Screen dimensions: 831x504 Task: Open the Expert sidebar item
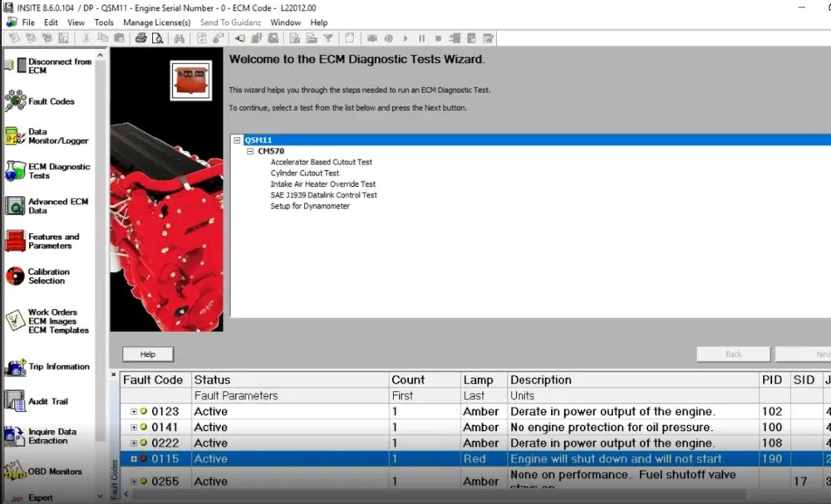click(x=40, y=497)
